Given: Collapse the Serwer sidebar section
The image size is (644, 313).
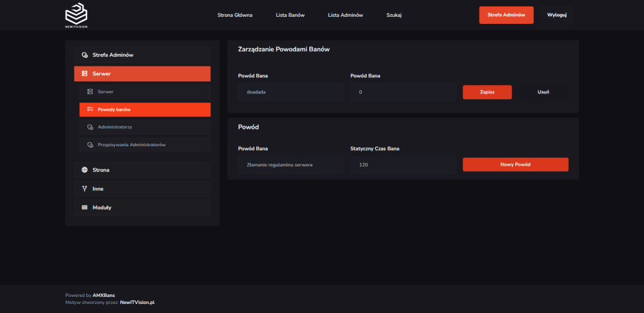Looking at the screenshot, I should (x=142, y=74).
